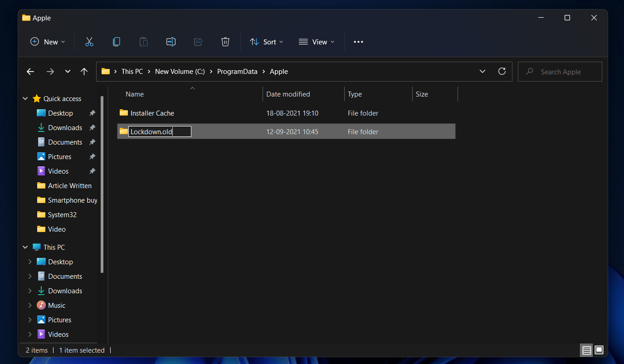Image resolution: width=624 pixels, height=364 pixels.
Task: Switch to details view layout toggle
Action: (x=587, y=350)
